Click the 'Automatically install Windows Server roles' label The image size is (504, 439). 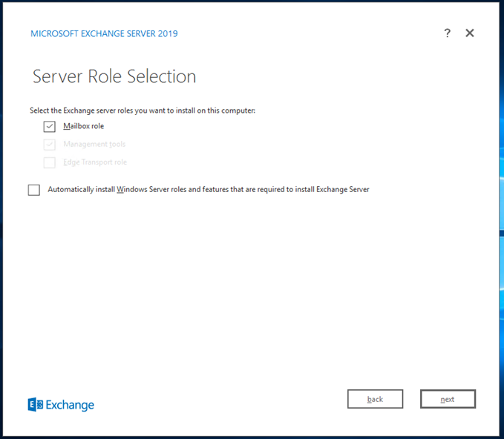coord(209,190)
